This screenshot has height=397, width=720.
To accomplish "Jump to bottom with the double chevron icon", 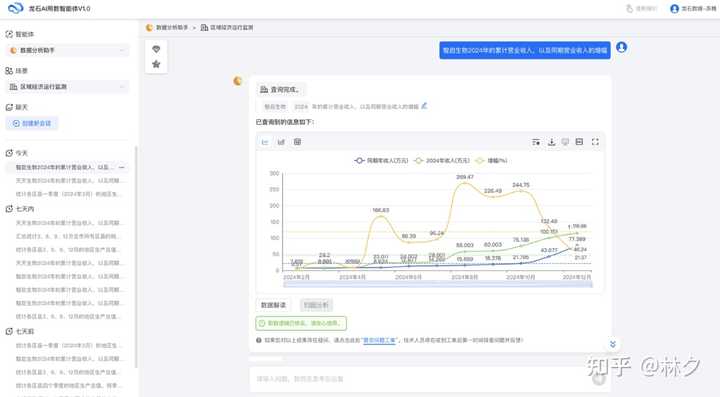I will pyautogui.click(x=613, y=344).
